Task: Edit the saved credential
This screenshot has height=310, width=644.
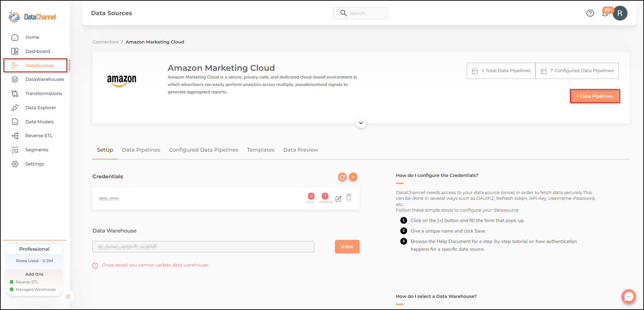Action: (x=338, y=199)
